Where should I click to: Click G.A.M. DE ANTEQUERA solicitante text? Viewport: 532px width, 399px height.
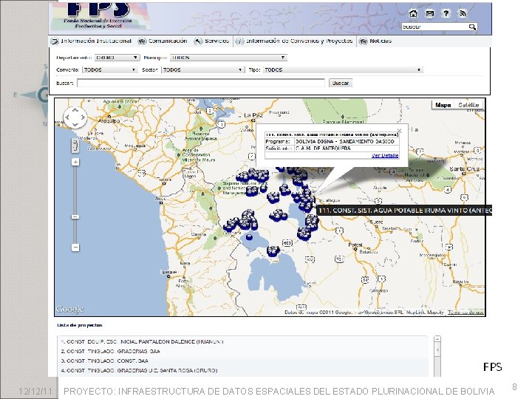tap(323, 149)
